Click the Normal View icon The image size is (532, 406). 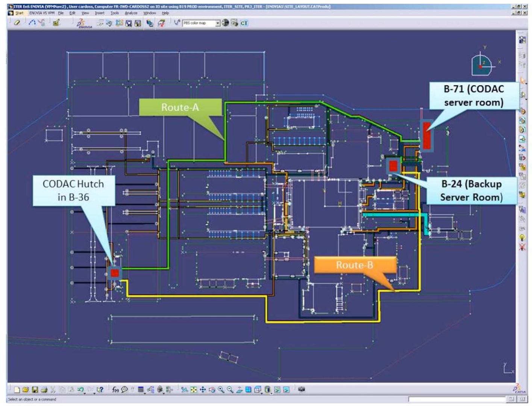click(x=239, y=390)
